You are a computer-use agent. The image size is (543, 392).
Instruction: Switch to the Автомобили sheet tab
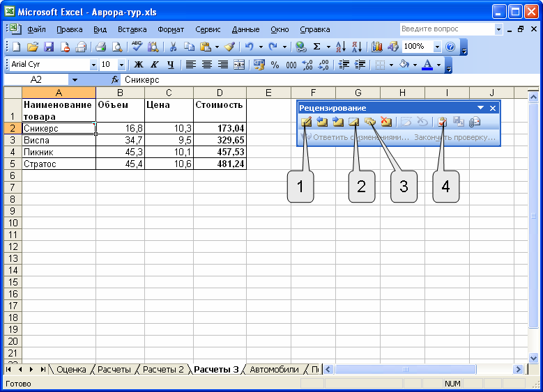tap(274, 370)
